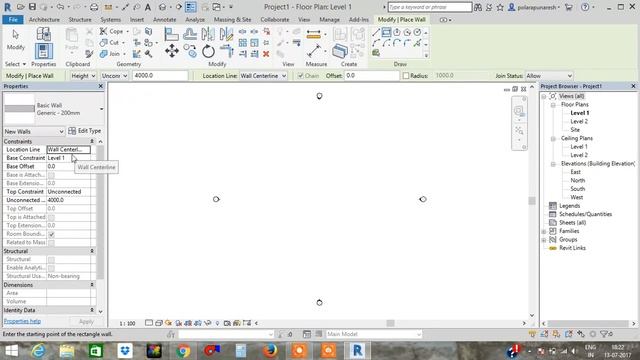
Task: Collapse the Floor Plans tree node
Action: click(553, 105)
